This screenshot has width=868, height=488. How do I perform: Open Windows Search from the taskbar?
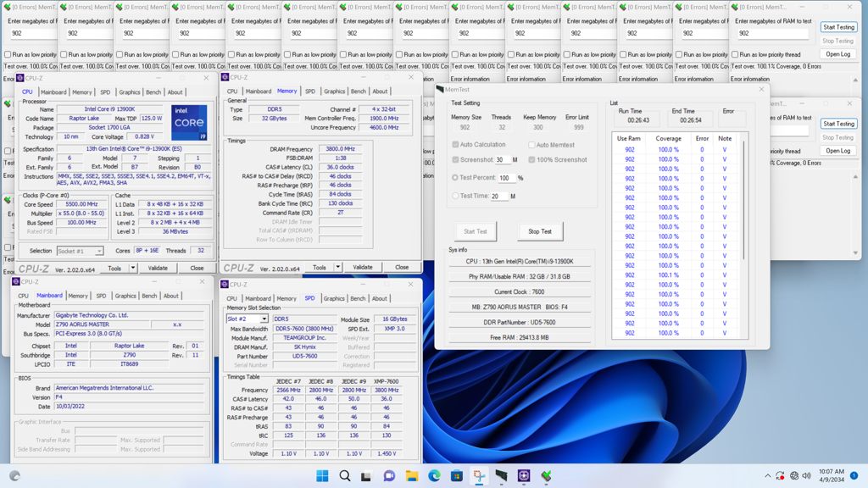tap(344, 476)
